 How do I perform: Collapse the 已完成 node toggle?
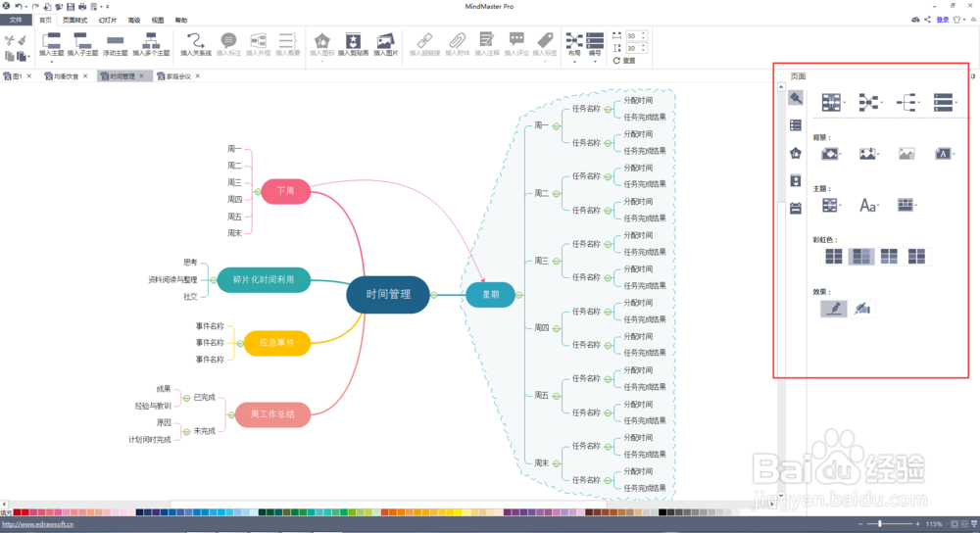[186, 398]
